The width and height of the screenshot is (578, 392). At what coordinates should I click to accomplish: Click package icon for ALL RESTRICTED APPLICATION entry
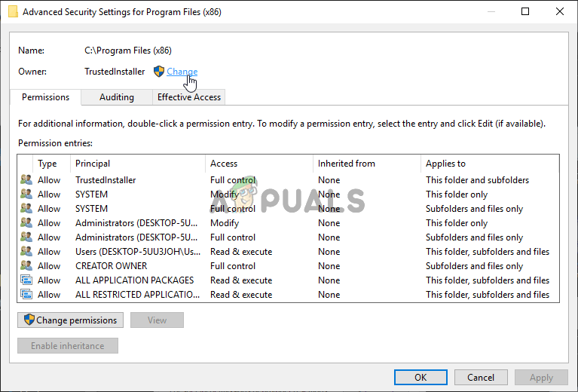click(26, 295)
